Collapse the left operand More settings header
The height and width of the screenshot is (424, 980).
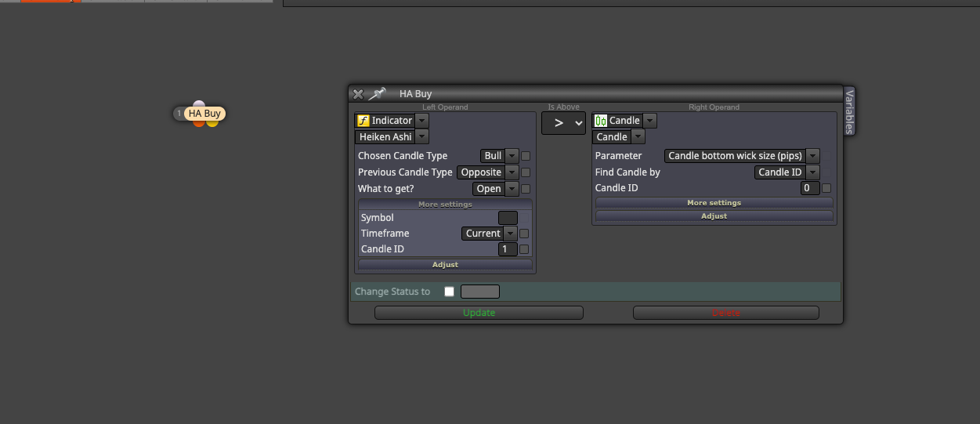[445, 205]
